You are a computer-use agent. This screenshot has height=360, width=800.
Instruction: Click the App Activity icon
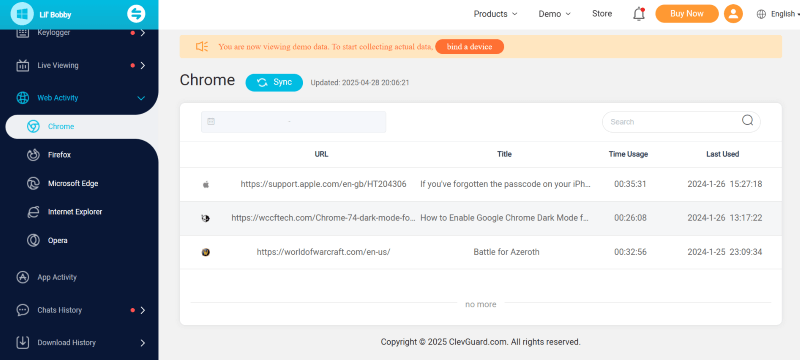pyautogui.click(x=22, y=277)
